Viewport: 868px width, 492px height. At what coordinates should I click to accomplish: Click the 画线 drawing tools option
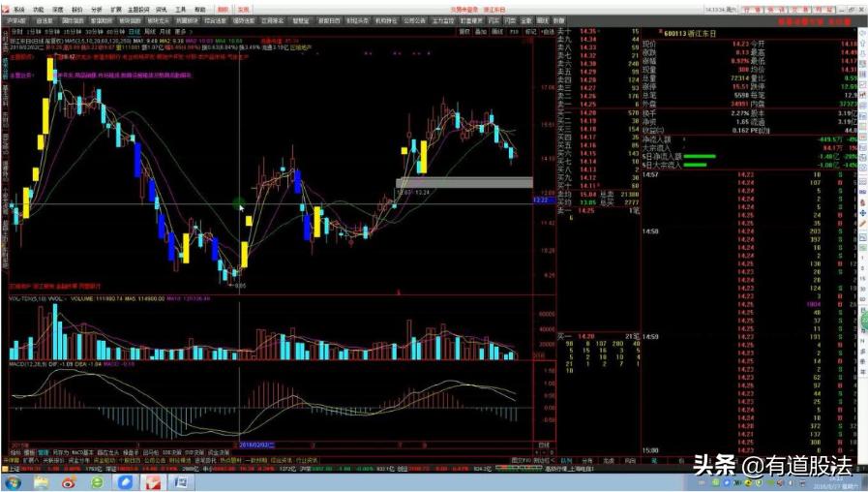click(x=497, y=32)
